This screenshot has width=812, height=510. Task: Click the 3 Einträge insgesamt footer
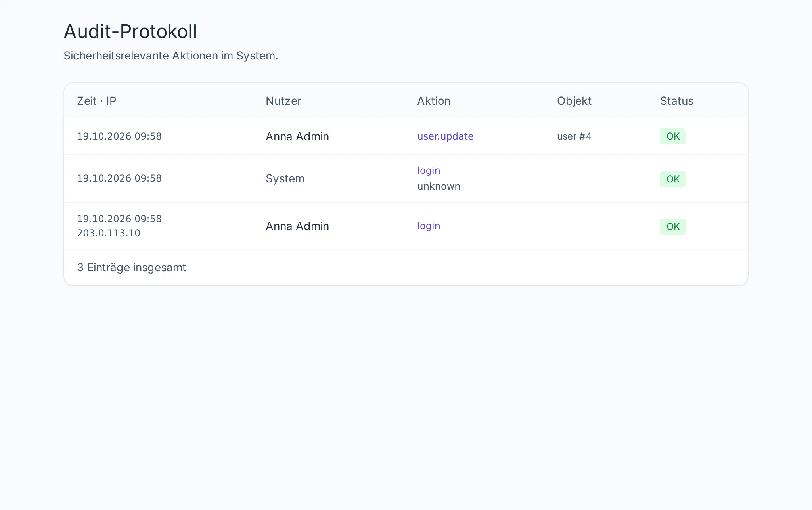pyautogui.click(x=131, y=268)
